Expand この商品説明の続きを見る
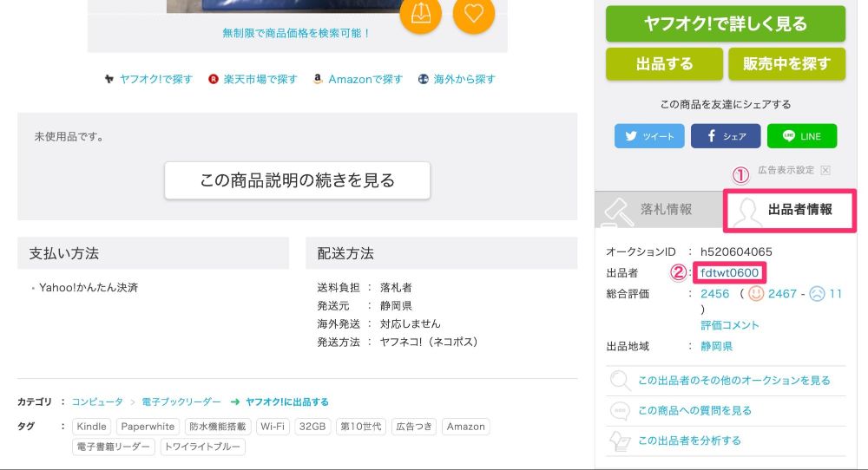 pos(297,180)
